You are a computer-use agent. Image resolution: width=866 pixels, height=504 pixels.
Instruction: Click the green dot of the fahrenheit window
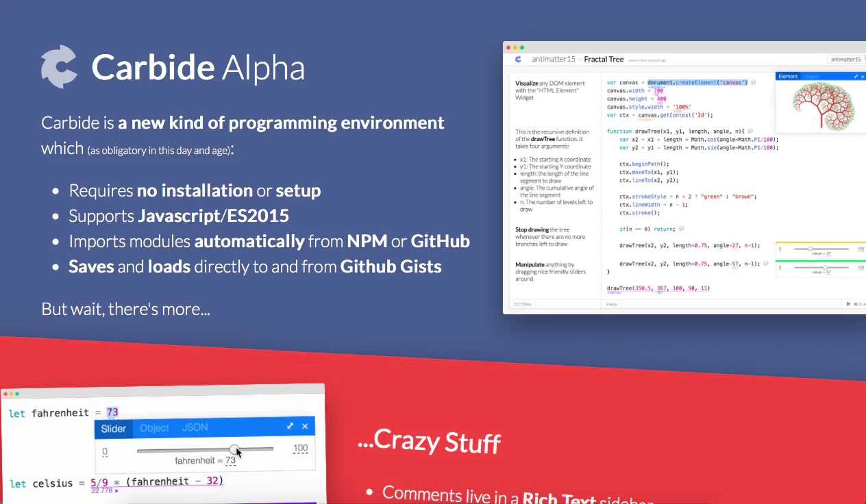[x=17, y=394]
